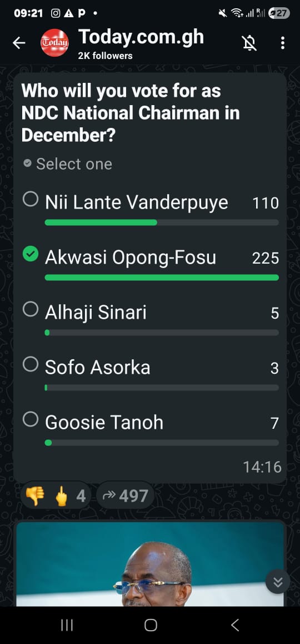Vote for Goosie Tanoh radio option
The image size is (300, 644).
(x=31, y=419)
